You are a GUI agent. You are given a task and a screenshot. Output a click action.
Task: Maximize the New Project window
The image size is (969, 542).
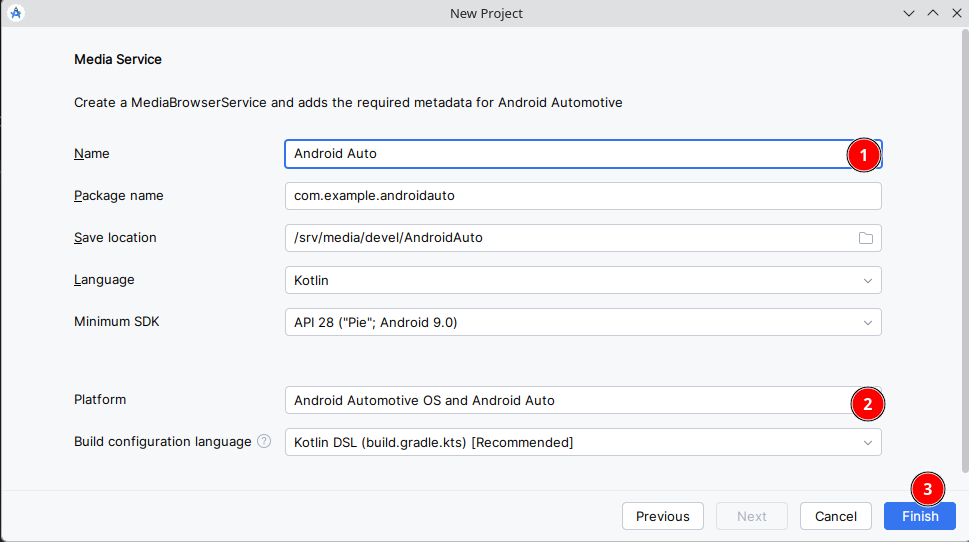click(932, 13)
